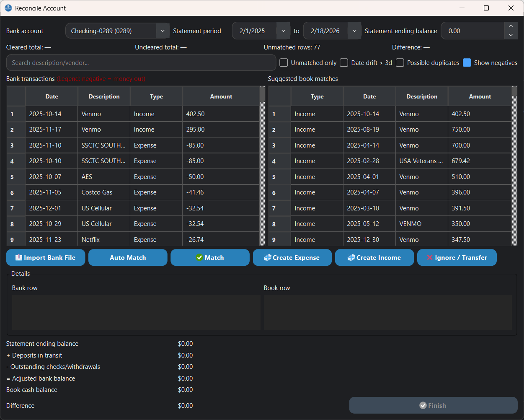The height and width of the screenshot is (420, 524).
Task: Open the Bank account dropdown
Action: [x=163, y=31]
